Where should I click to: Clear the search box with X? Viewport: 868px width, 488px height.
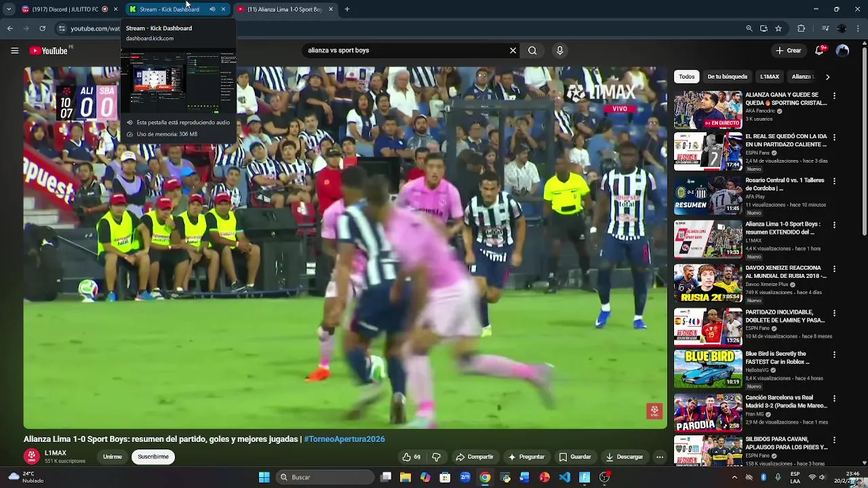[x=513, y=50]
